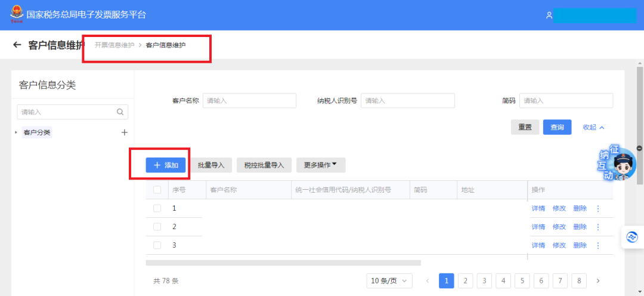Go to page 8
This screenshot has width=644, height=296.
click(x=579, y=281)
